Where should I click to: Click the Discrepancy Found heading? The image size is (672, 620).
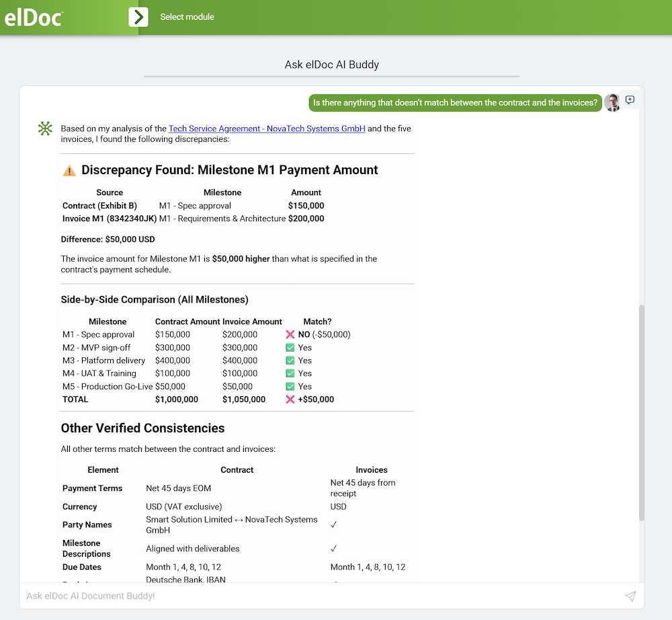coord(230,170)
